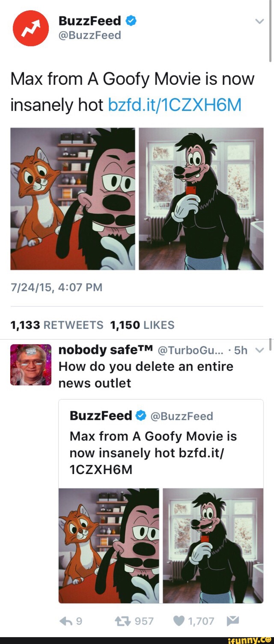View the cat and Max photo

(x=73, y=199)
